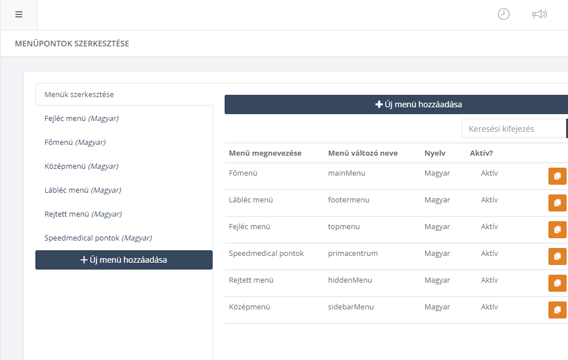Click the Középmenü table cell
This screenshot has width=568, height=360.
tap(250, 307)
